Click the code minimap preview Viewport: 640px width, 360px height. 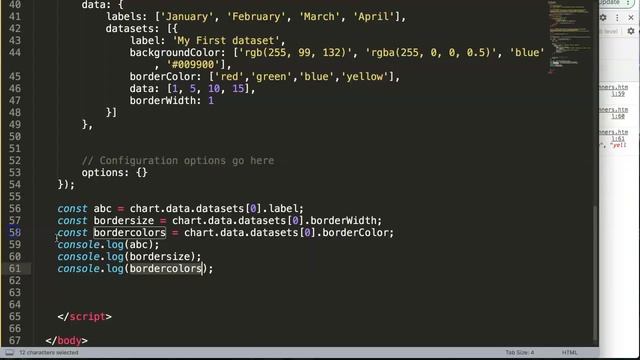click(x=570, y=38)
